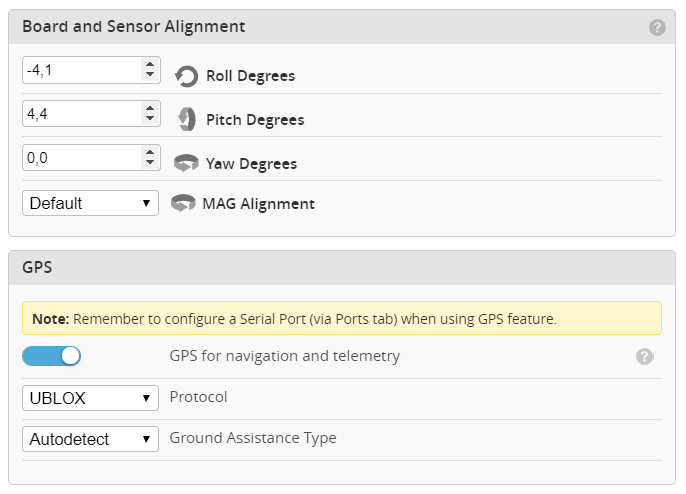Viewport: 686px width, 494px height.
Task: Click into the Pitch Degrees field
Action: click(x=80, y=114)
